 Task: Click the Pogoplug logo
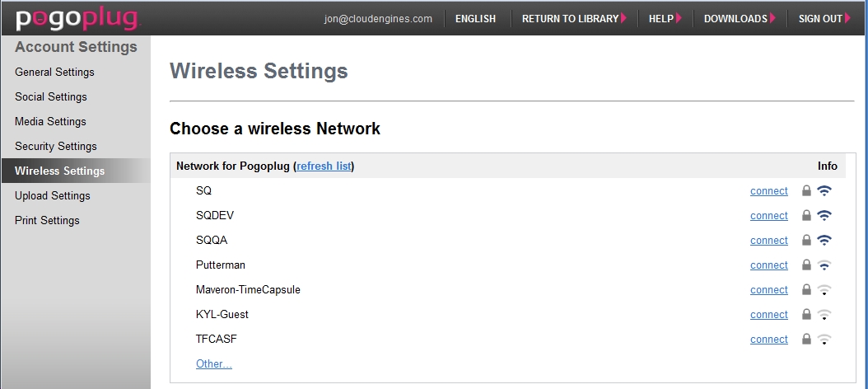coord(77,19)
